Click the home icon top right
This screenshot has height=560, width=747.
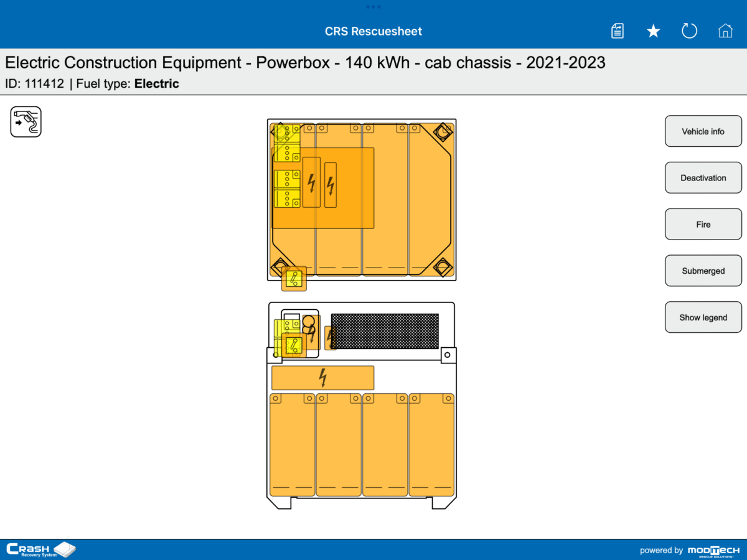coord(725,30)
